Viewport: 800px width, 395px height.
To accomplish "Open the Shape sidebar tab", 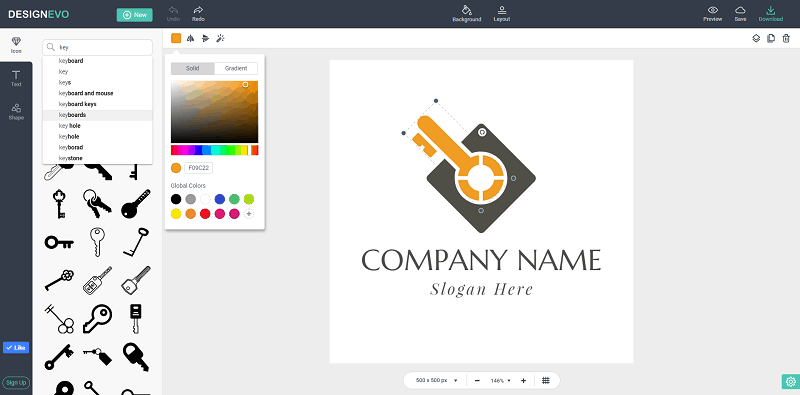I will 16,112.
